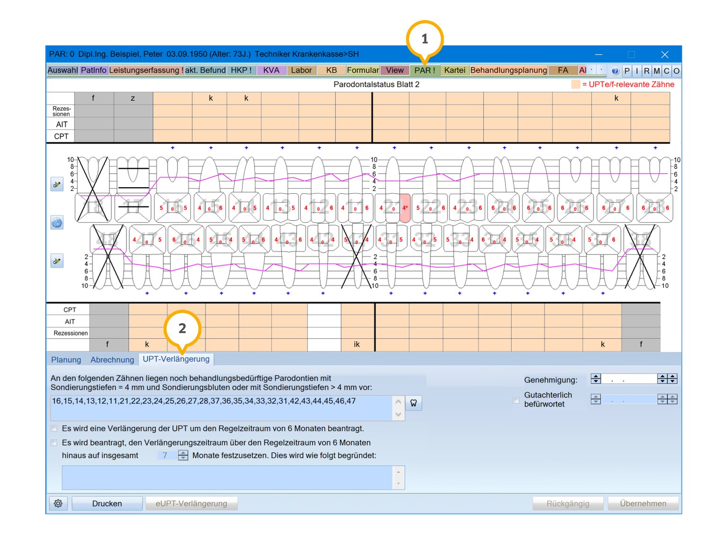This screenshot has height=560, width=728.
Task: Adjust the Monate stepper next to 7
Action: (x=183, y=455)
